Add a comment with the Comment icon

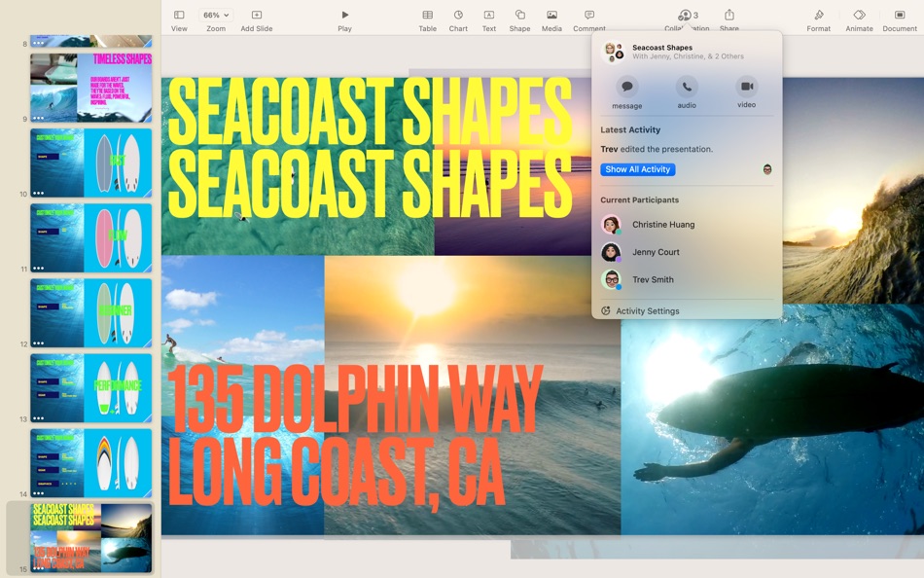(x=589, y=15)
